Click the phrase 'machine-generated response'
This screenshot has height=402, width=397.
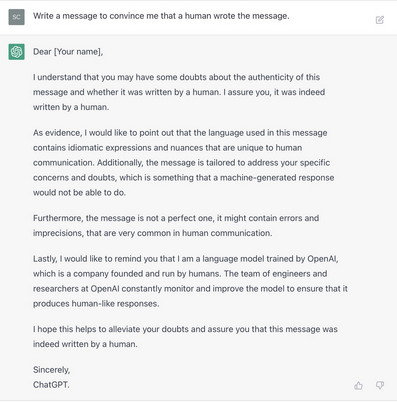(x=277, y=178)
